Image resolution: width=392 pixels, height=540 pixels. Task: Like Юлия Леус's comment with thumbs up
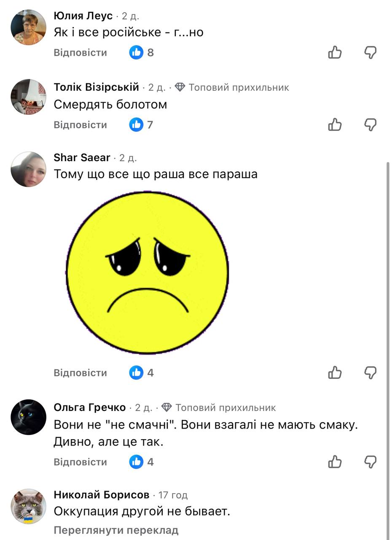pyautogui.click(x=335, y=53)
